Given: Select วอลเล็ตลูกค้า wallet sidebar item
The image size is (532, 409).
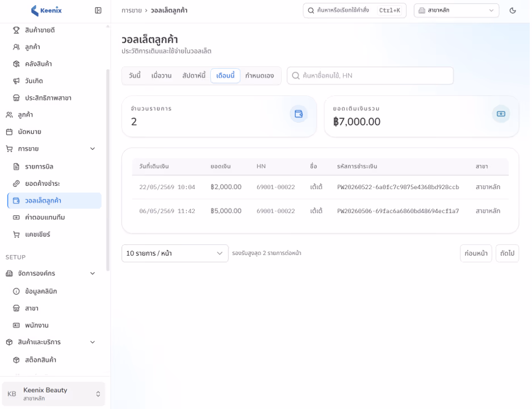Looking at the screenshot, I should pos(55,201).
